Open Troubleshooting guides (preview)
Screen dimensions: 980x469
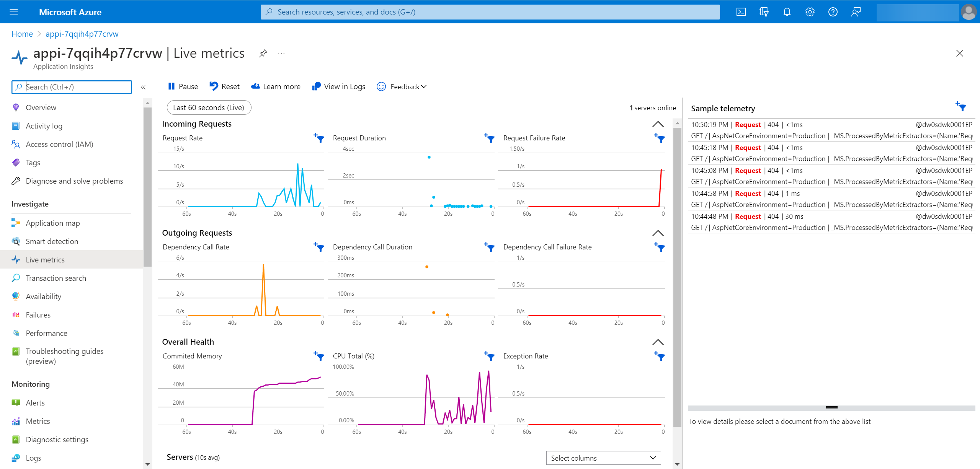(71, 356)
